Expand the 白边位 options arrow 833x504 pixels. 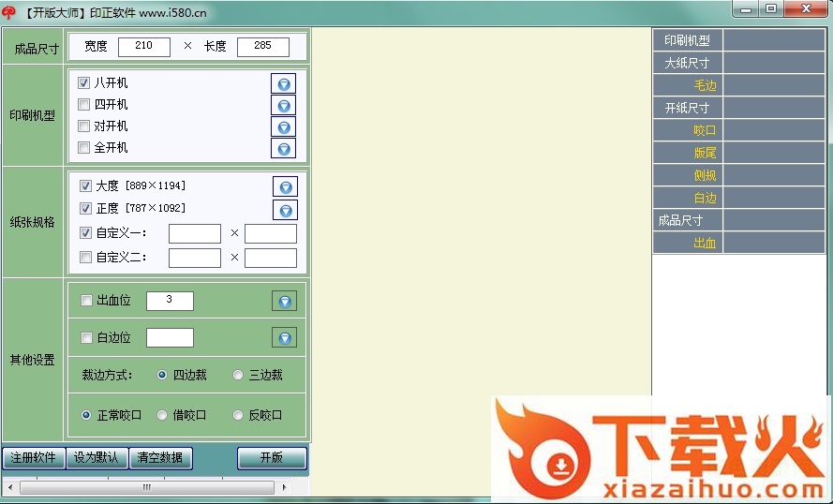(284, 337)
